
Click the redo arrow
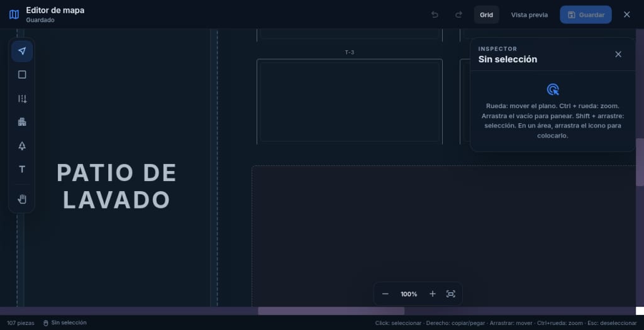[458, 15]
